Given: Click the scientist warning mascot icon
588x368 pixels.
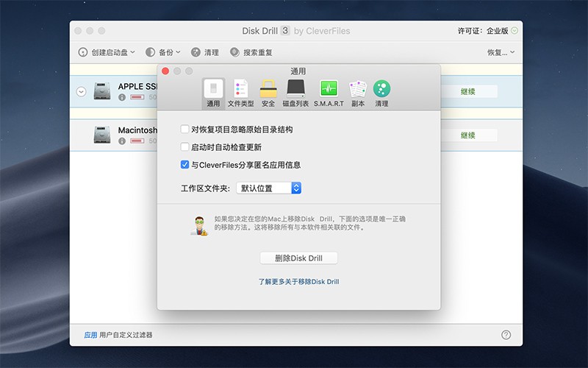Looking at the screenshot, I should (x=199, y=226).
